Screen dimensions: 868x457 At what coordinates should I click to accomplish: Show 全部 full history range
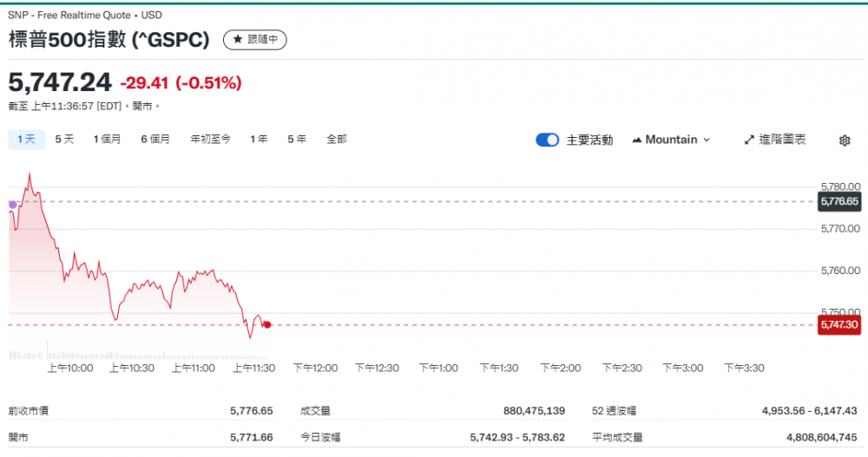[337, 139]
